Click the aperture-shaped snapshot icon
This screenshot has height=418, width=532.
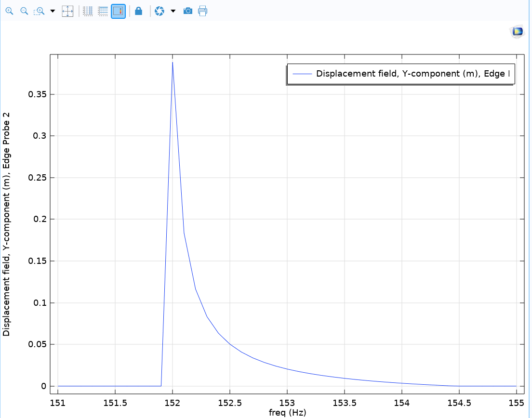tap(160, 11)
